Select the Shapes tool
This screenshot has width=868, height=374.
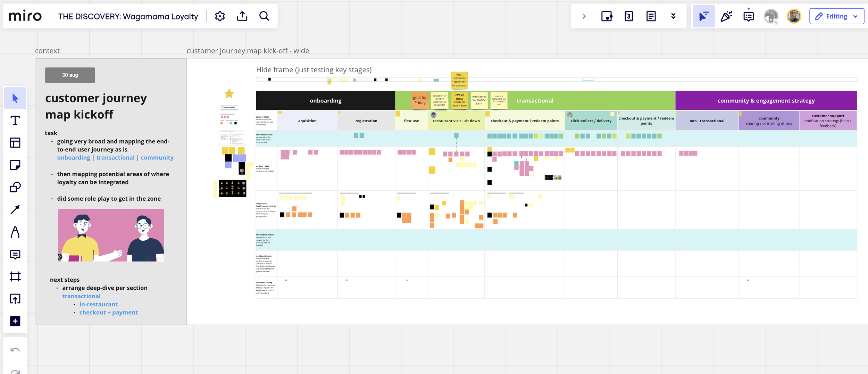point(15,187)
